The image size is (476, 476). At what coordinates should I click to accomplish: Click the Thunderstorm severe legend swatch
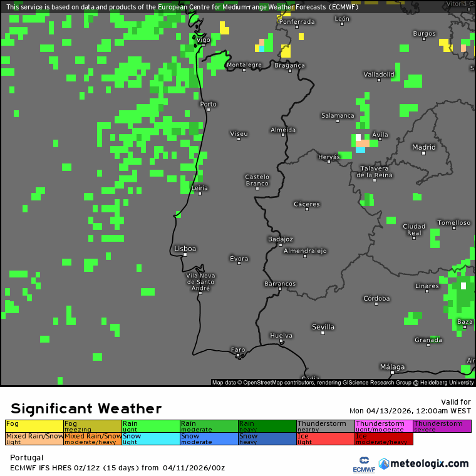442,427
